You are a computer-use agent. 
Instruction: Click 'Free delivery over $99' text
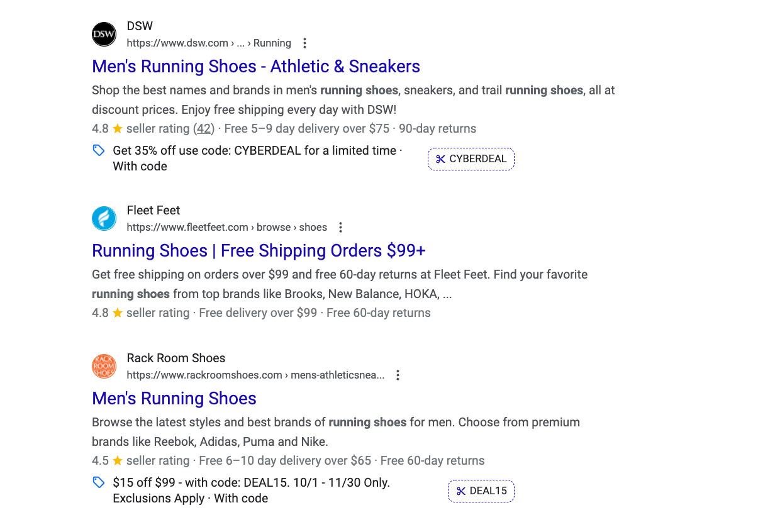click(x=258, y=313)
